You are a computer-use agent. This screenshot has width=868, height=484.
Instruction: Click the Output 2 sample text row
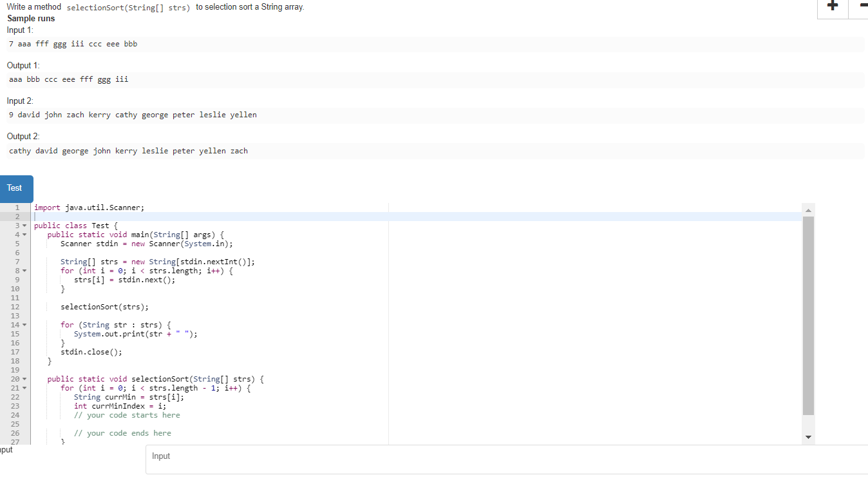pyautogui.click(x=127, y=150)
